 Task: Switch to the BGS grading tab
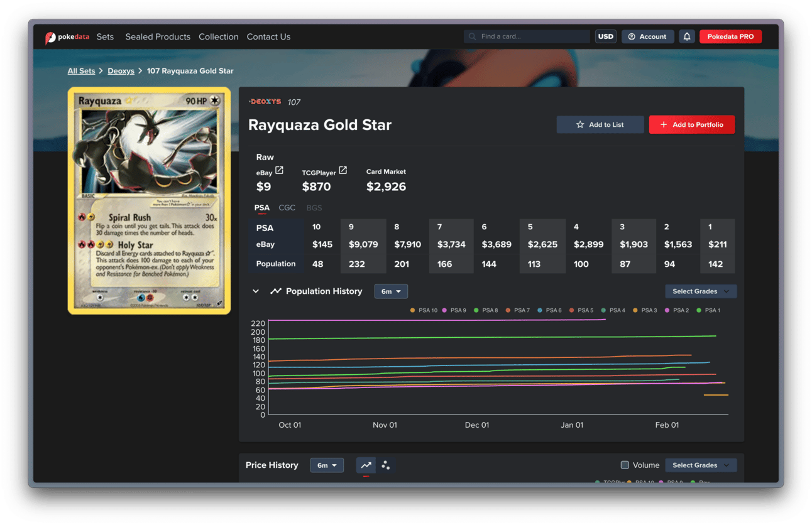(314, 208)
